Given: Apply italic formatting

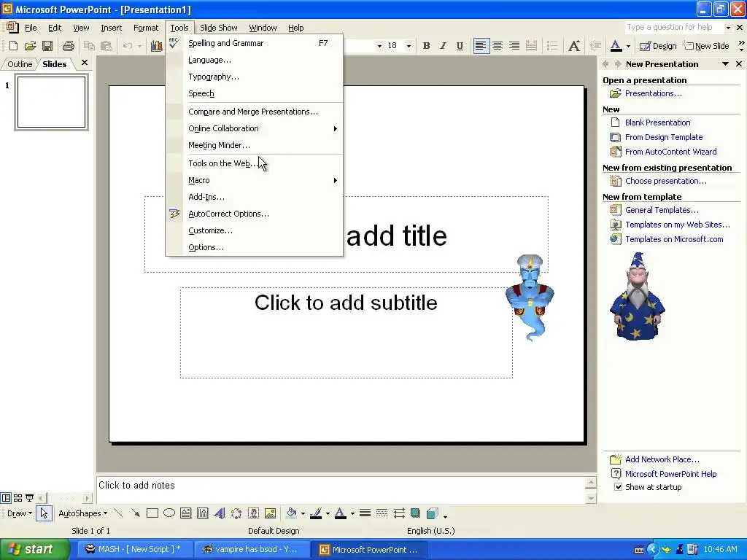Looking at the screenshot, I should [443, 46].
